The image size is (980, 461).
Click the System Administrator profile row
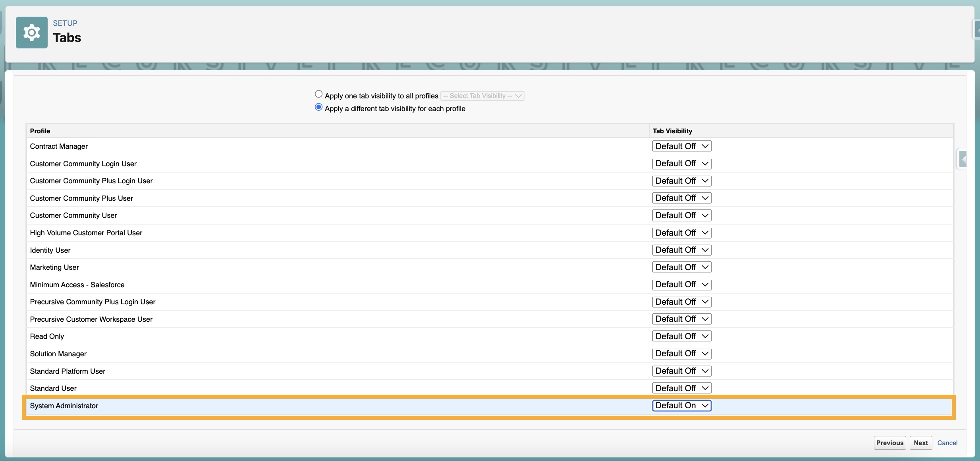64,406
